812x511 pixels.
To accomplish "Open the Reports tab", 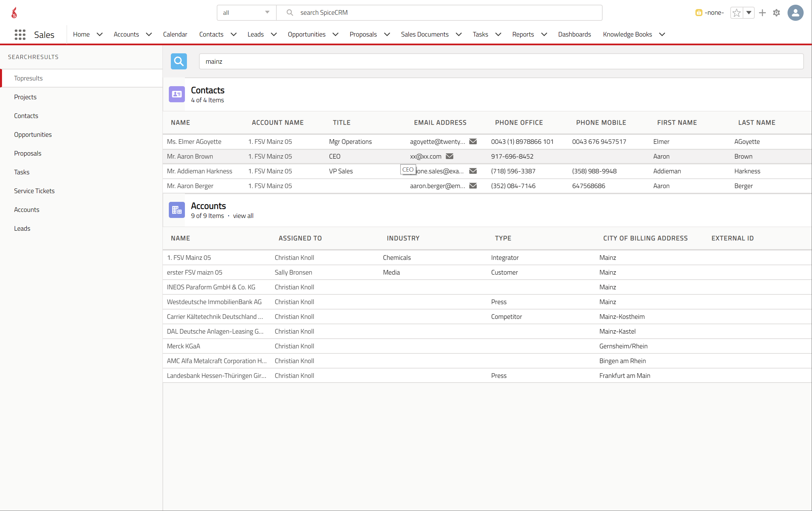I will point(523,35).
